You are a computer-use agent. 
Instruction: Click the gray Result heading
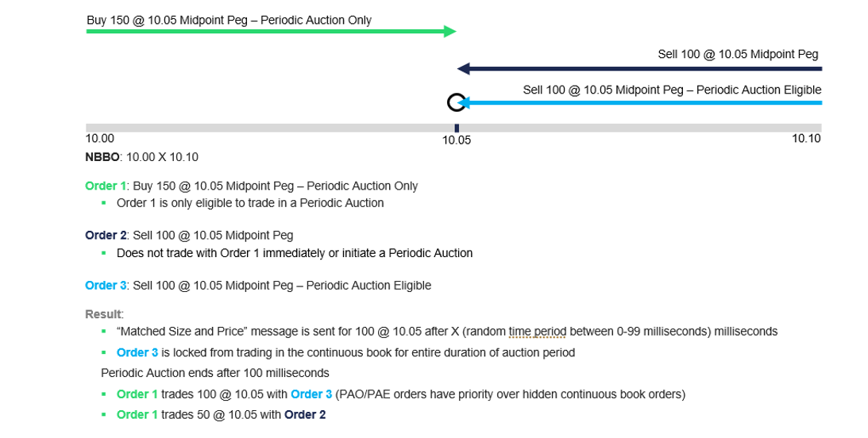click(x=103, y=314)
